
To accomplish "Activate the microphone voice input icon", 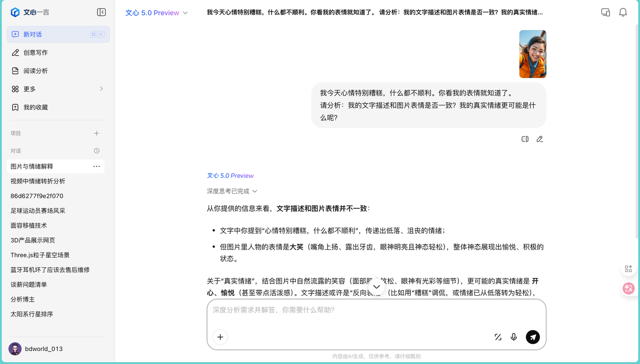I will [513, 337].
